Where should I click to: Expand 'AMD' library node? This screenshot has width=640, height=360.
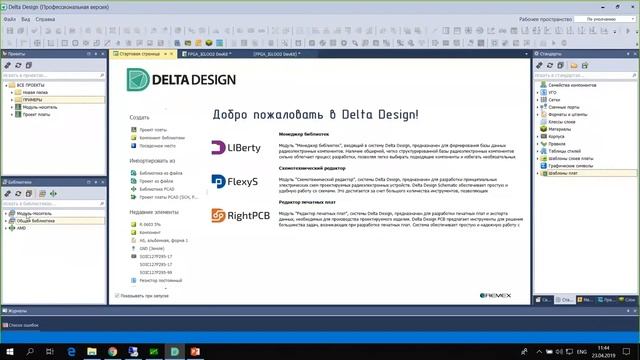point(6,228)
